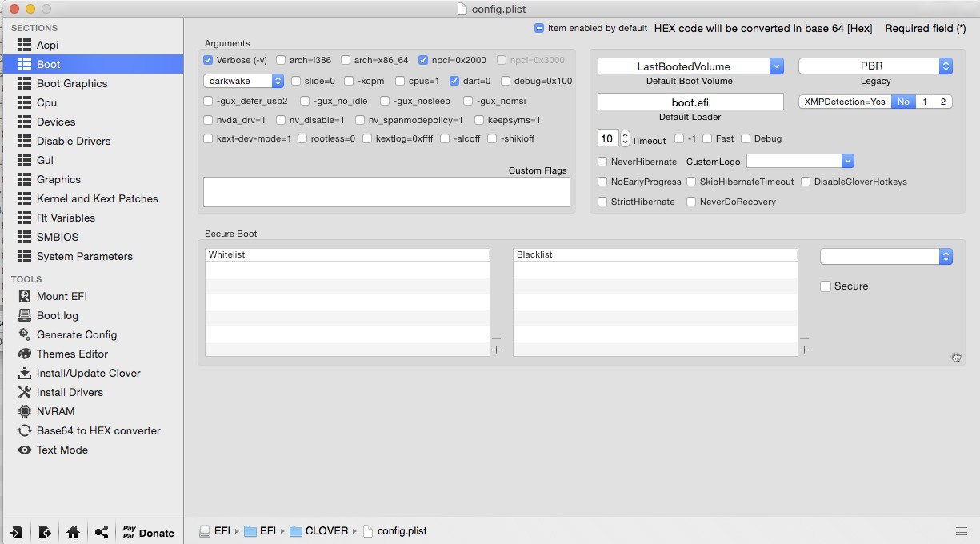The height and width of the screenshot is (544, 980).
Task: Enable the kext-dev-mode=1 argument
Action: coord(209,138)
